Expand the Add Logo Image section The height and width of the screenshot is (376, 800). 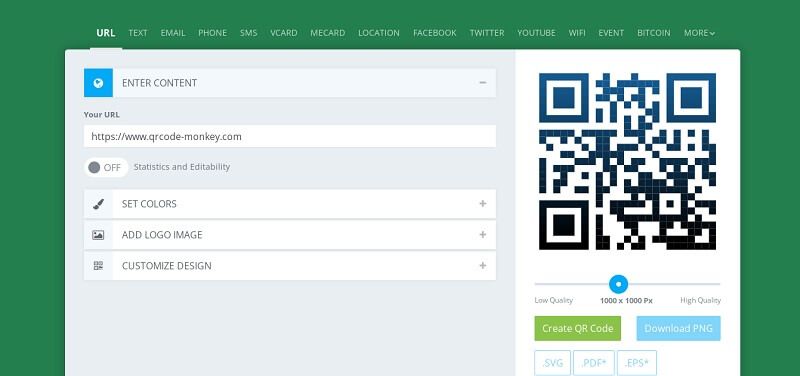(483, 235)
